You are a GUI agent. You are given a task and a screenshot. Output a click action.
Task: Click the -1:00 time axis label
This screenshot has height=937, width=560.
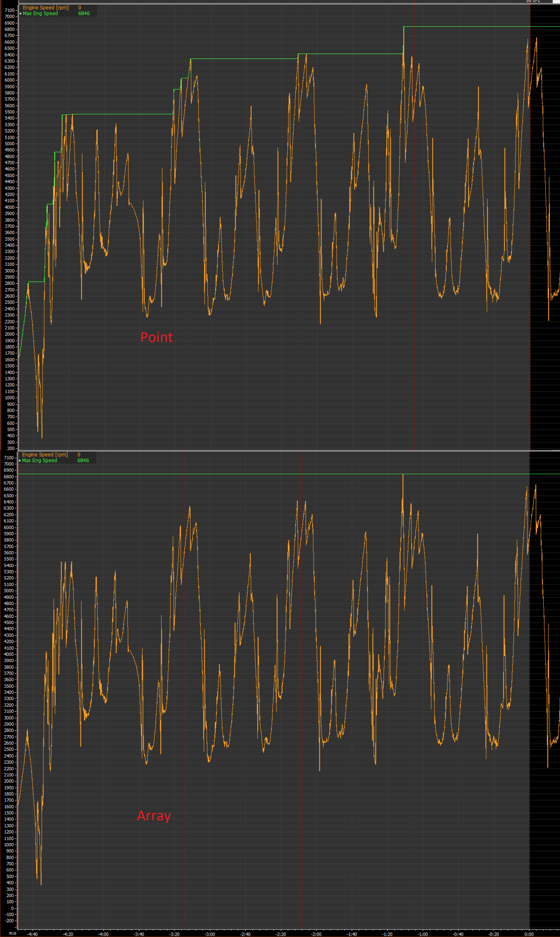point(423,934)
